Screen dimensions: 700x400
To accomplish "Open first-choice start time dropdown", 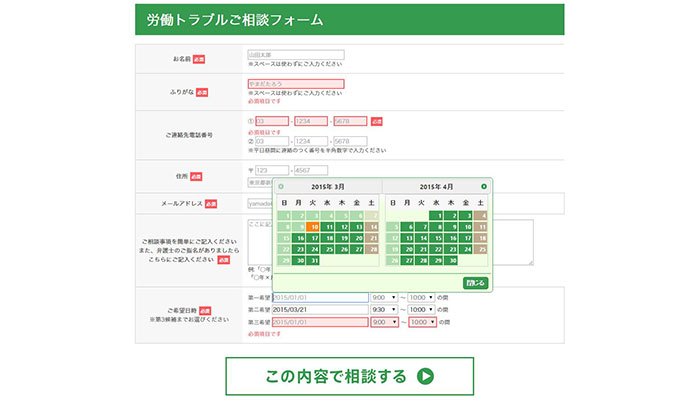I will click(384, 298).
